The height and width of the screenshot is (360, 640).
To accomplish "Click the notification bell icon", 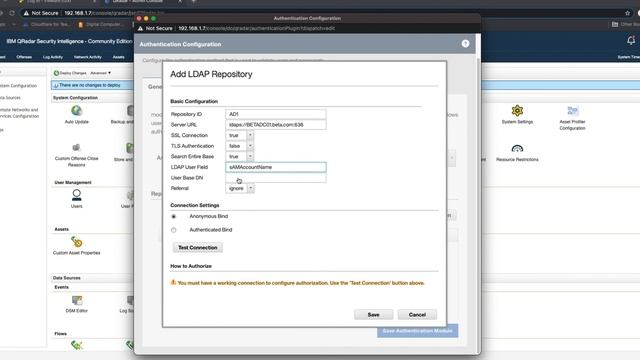I will pyautogui.click(x=631, y=40).
